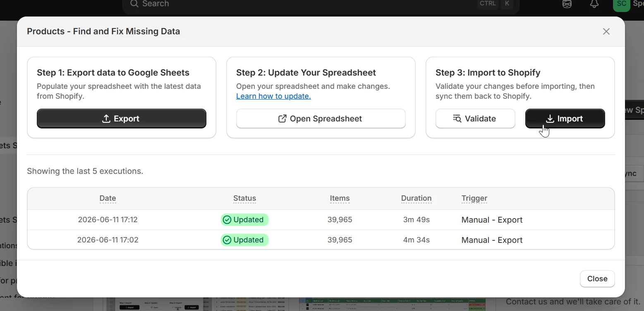The height and width of the screenshot is (311, 644).
Task: Select the 2026-06-11 17:12 date cell
Action: pos(108,220)
